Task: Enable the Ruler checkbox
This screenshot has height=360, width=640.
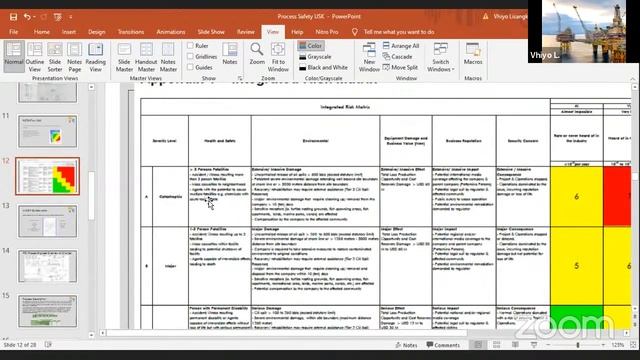Action: [190, 46]
